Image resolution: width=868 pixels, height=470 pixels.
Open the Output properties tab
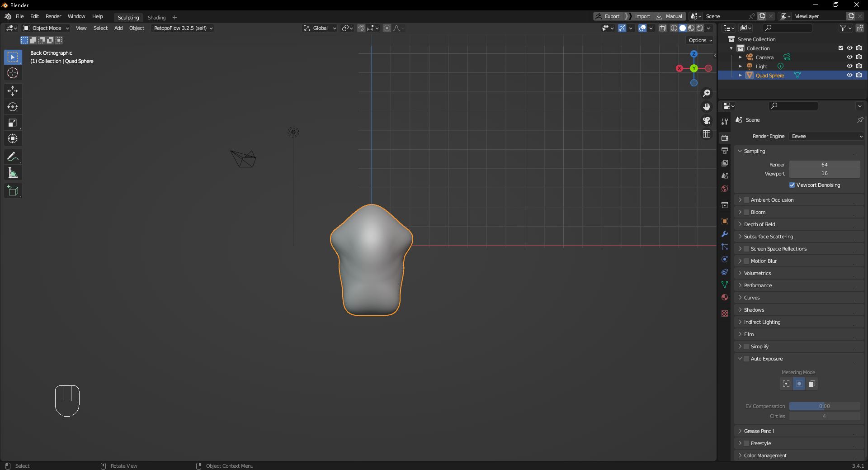(x=725, y=150)
